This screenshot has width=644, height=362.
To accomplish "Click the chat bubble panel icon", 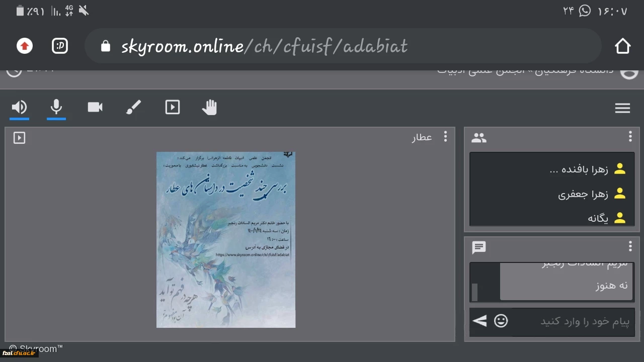I will pyautogui.click(x=479, y=247).
